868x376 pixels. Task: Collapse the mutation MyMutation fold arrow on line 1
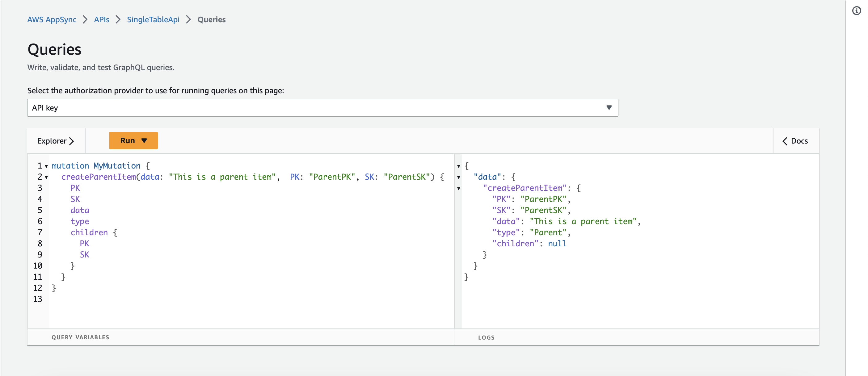(x=47, y=166)
